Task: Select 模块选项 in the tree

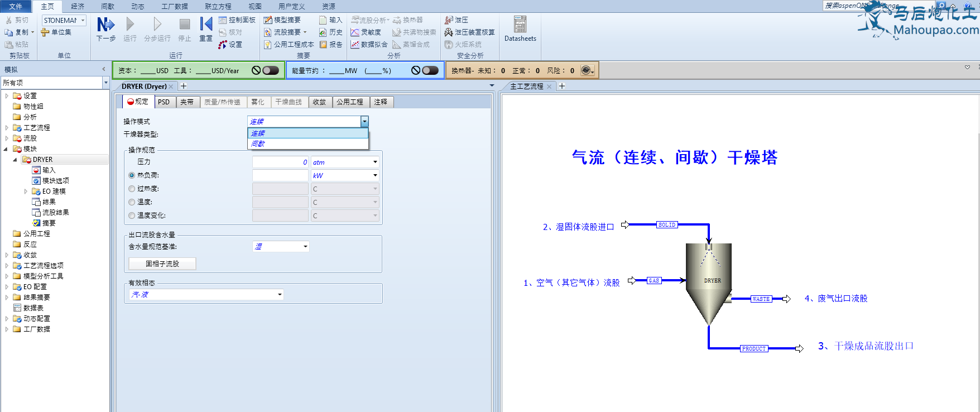Action: (x=51, y=181)
